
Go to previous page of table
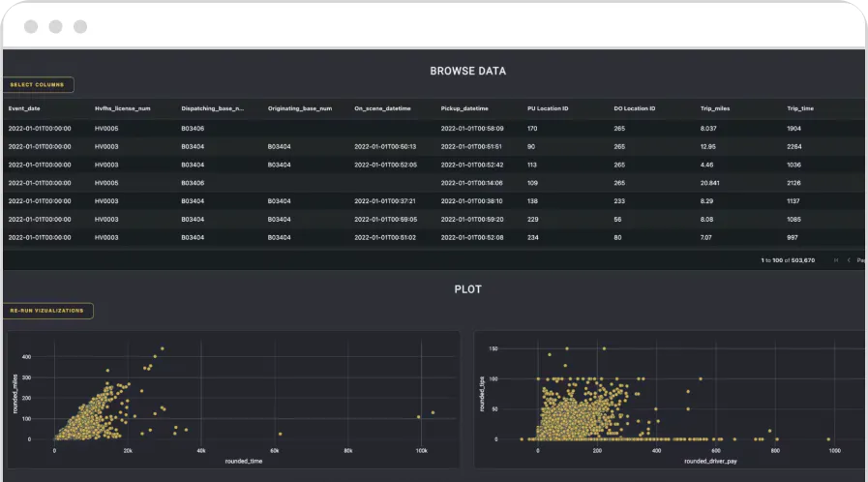click(x=849, y=260)
